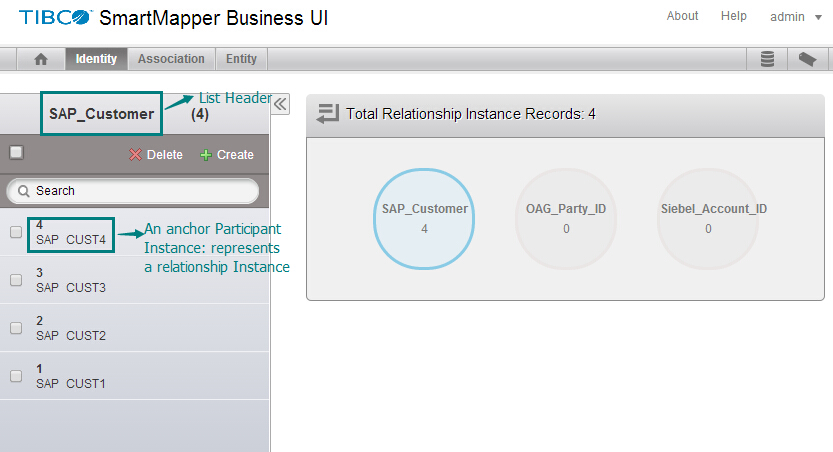This screenshot has height=452, width=833.
Task: Open the About link
Action: [x=683, y=16]
